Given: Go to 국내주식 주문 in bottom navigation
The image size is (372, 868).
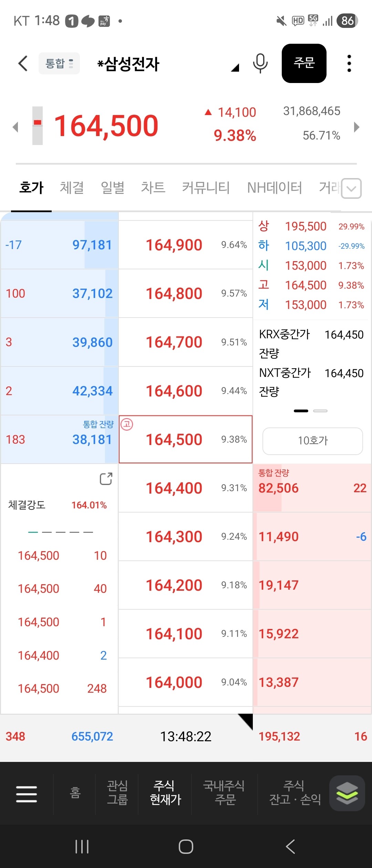Looking at the screenshot, I should pyautogui.click(x=224, y=793).
